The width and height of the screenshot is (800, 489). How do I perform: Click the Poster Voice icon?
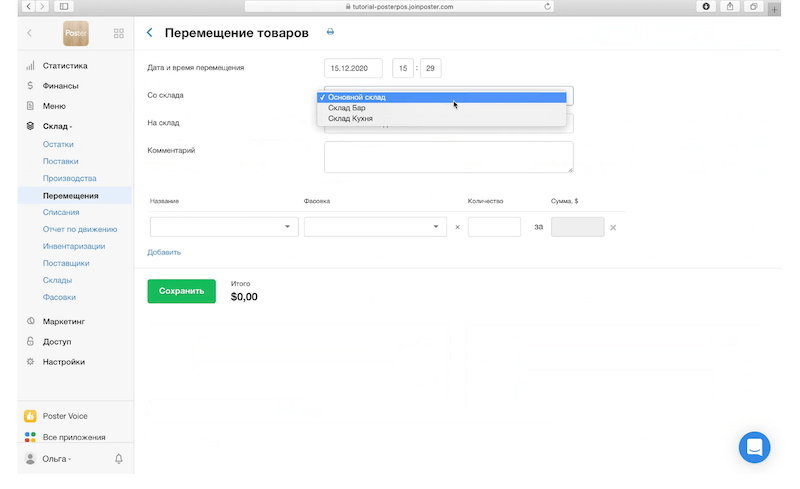[x=31, y=416]
